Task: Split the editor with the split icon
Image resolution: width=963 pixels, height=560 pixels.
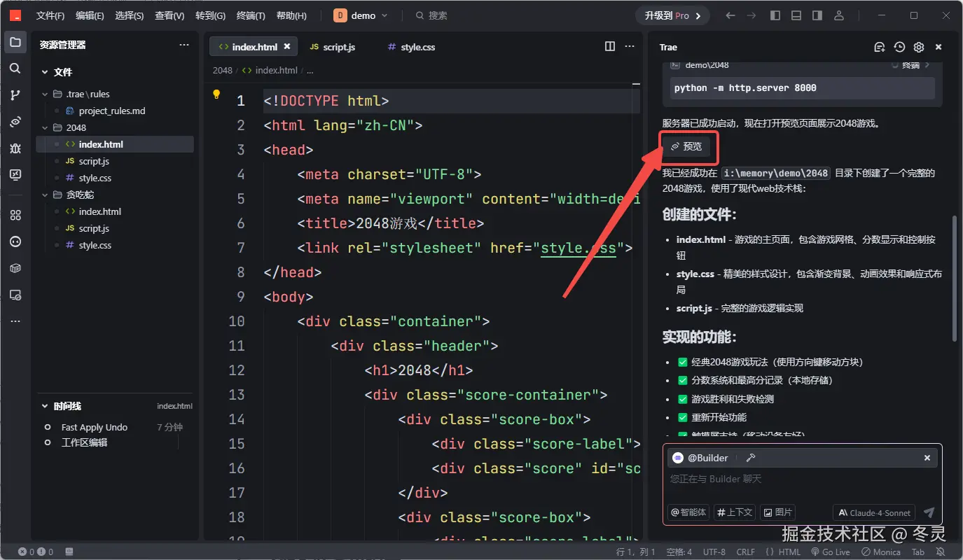Action: point(610,46)
